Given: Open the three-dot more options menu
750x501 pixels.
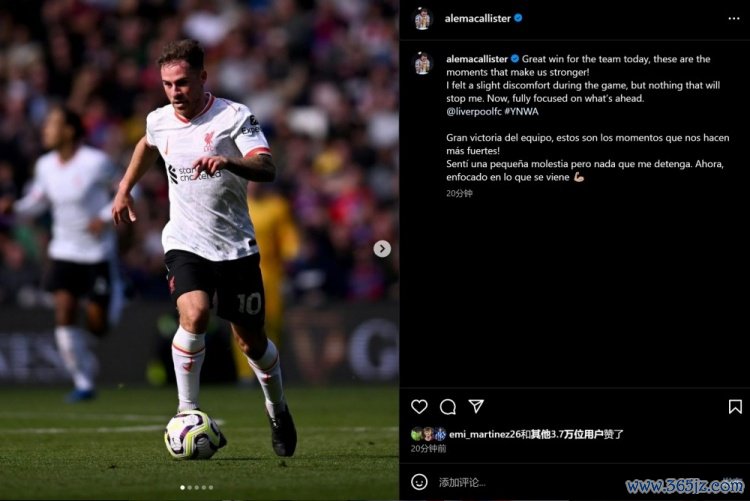Looking at the screenshot, I should (734, 19).
